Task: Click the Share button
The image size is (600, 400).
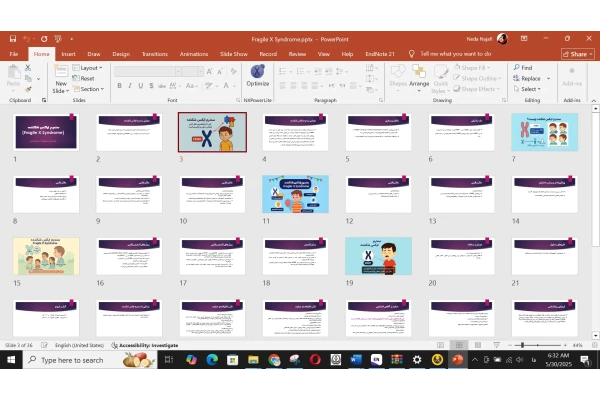Action: click(x=577, y=54)
